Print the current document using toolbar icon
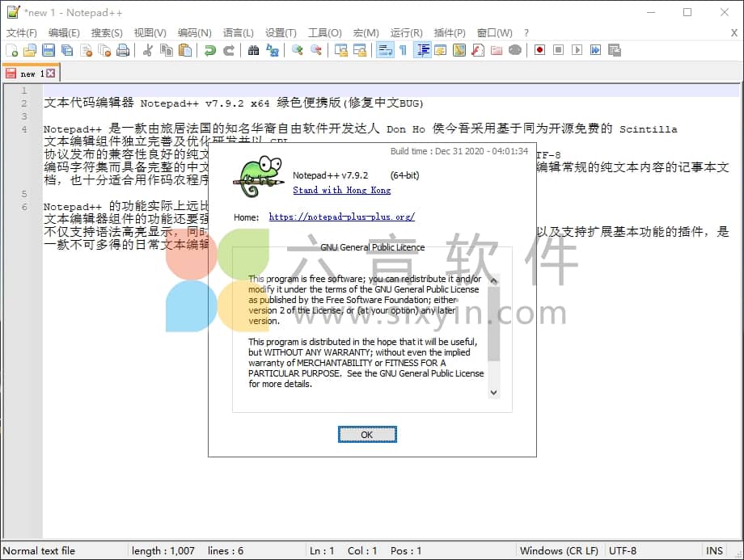Screen dimensions: 744x560 (x=123, y=49)
